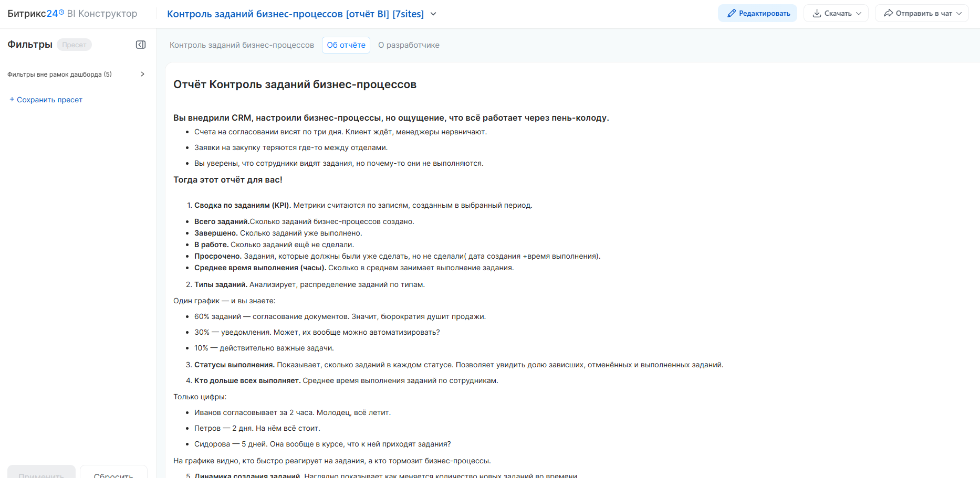This screenshot has height=478, width=980.
Task: Click the BI Конструктор label
Action: click(102, 14)
